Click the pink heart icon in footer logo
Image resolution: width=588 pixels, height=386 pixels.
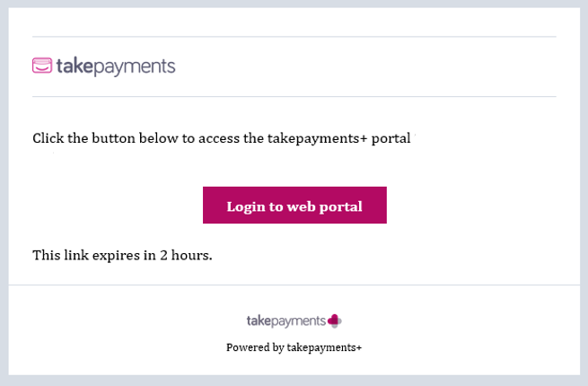pos(335,320)
